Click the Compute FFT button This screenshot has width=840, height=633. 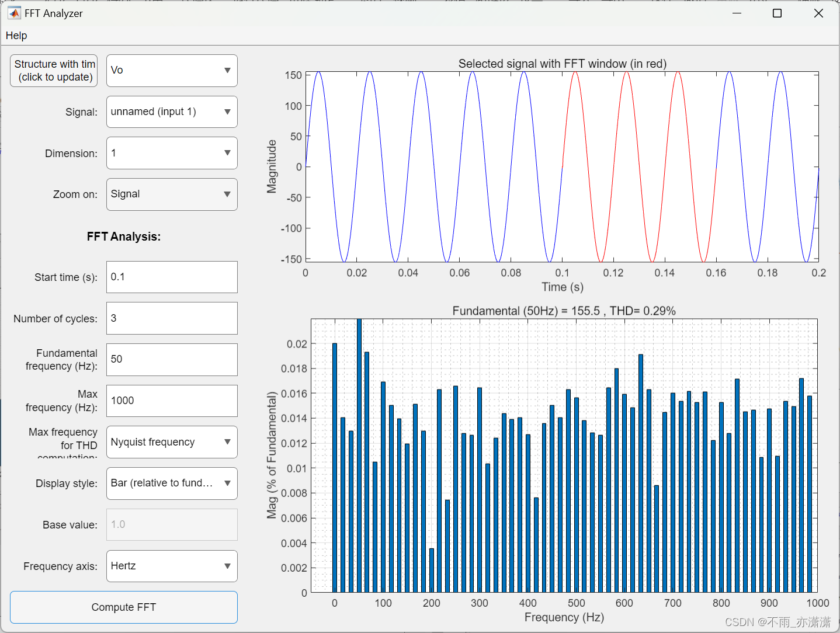(124, 607)
